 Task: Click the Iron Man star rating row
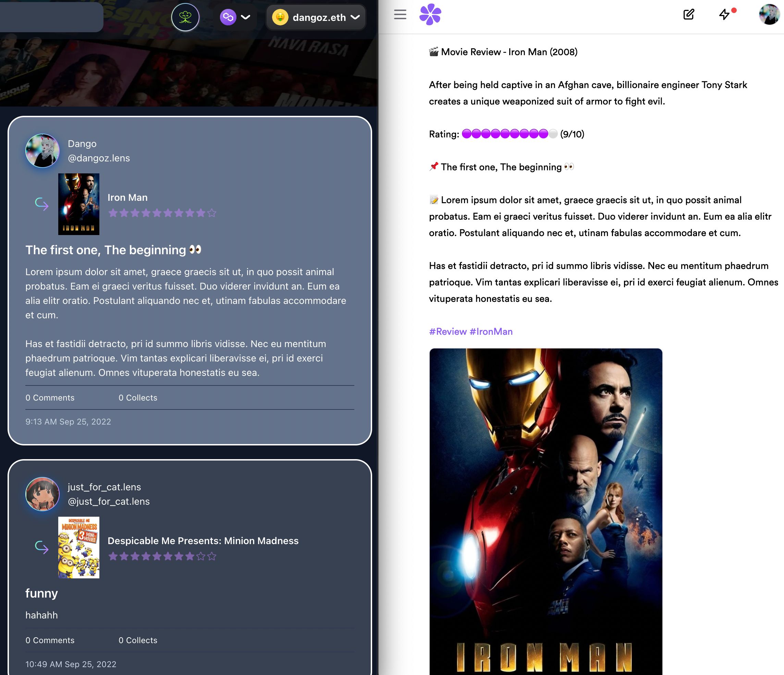point(162,213)
